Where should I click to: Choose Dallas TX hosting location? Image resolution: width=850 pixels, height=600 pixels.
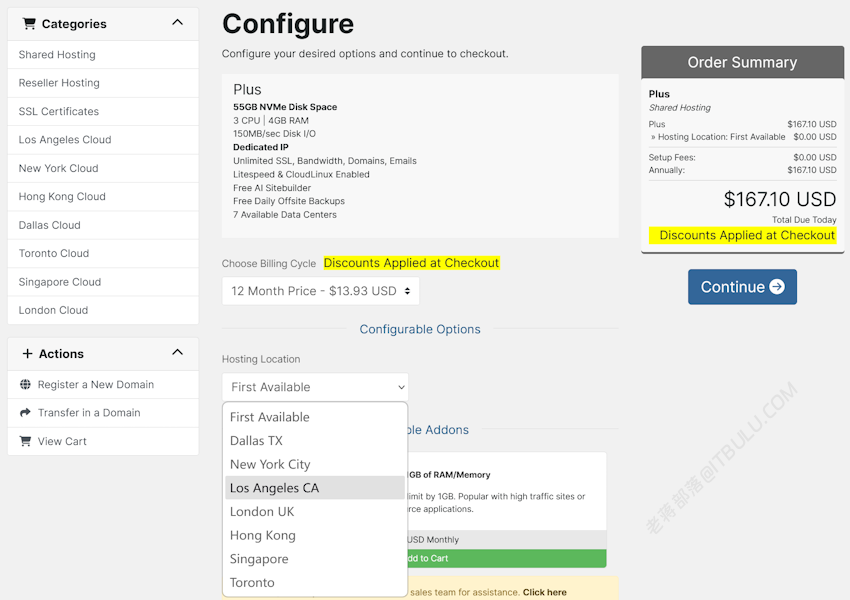point(315,441)
